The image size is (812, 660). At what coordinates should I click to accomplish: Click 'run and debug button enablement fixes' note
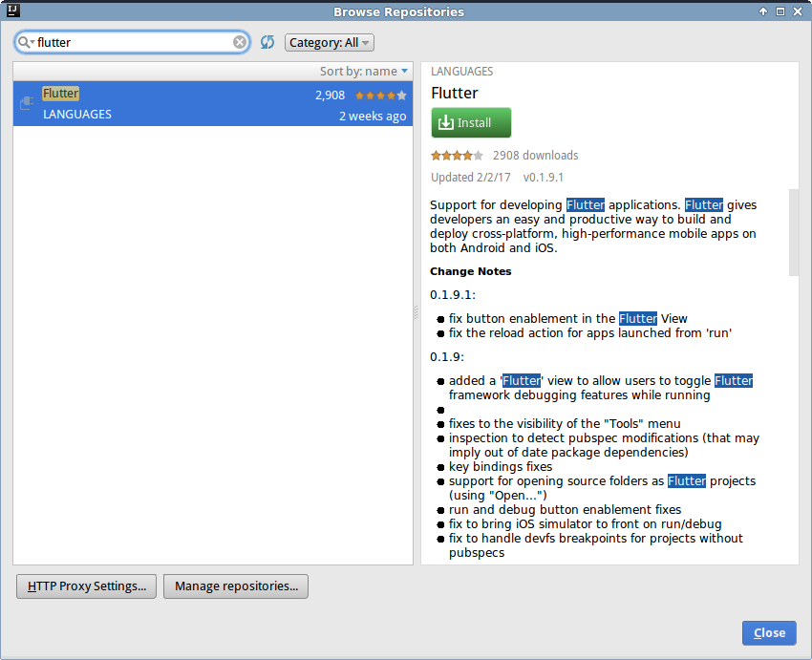click(565, 509)
